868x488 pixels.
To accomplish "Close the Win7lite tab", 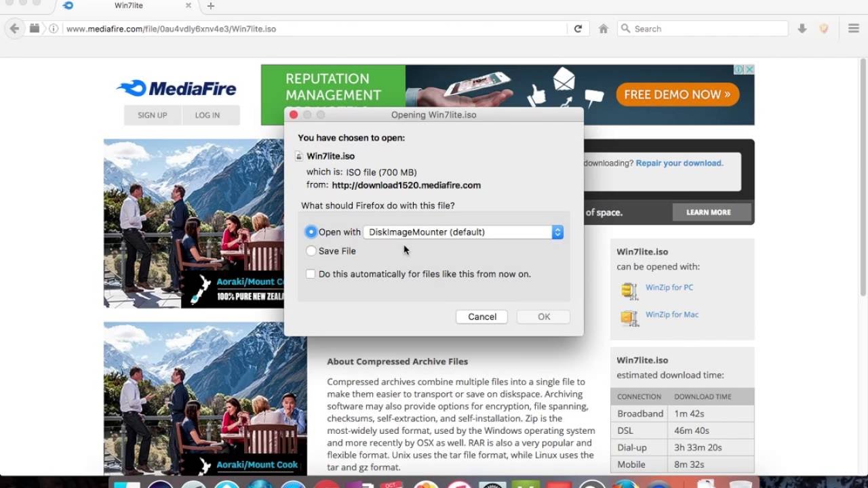I will [x=189, y=6].
